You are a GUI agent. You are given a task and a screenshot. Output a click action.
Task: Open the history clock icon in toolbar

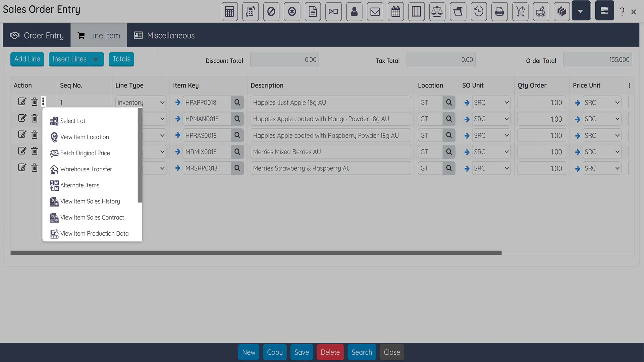[479, 12]
